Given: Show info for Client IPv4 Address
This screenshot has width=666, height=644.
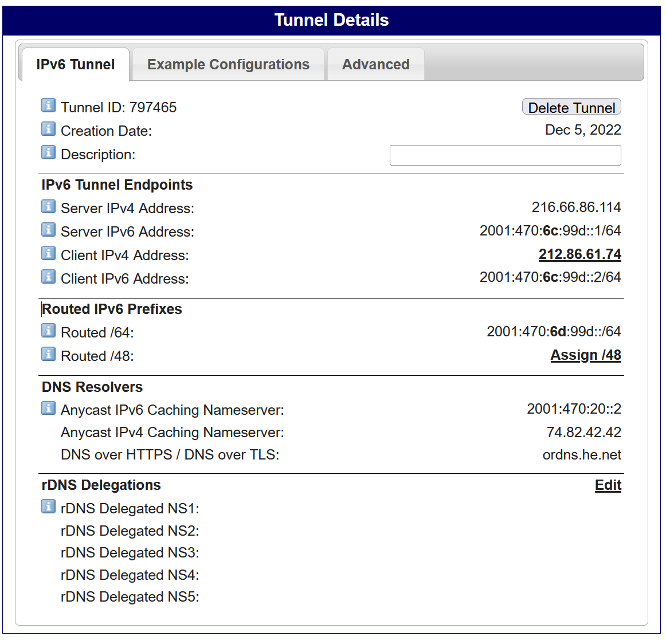Looking at the screenshot, I should point(48,253).
